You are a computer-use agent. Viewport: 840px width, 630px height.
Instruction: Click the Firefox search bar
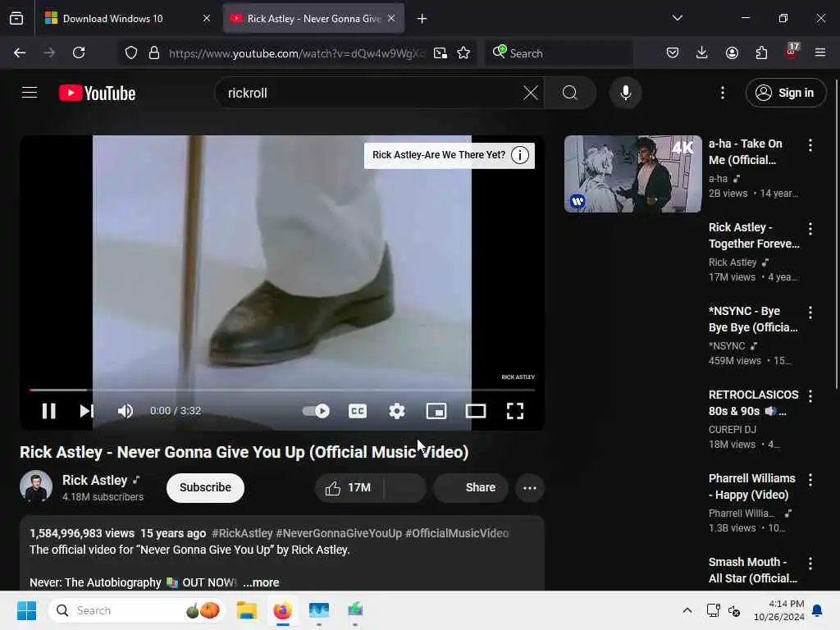[559, 53]
